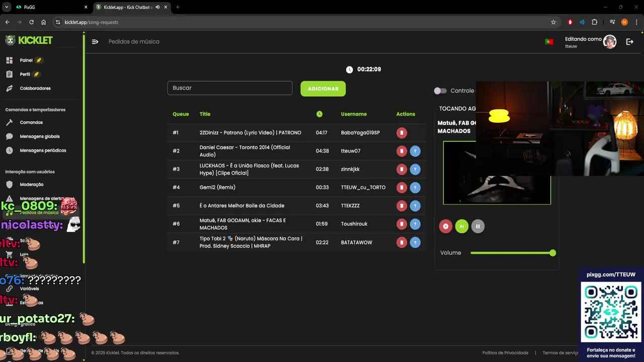Click the Kicklet logo
This screenshot has width=644, height=362.
(29, 40)
